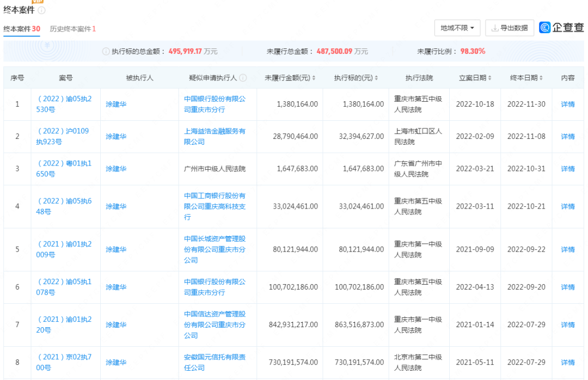Image resolution: width=588 pixels, height=380 pixels.
Task: Click the 企查查 logo
Action: [561, 28]
